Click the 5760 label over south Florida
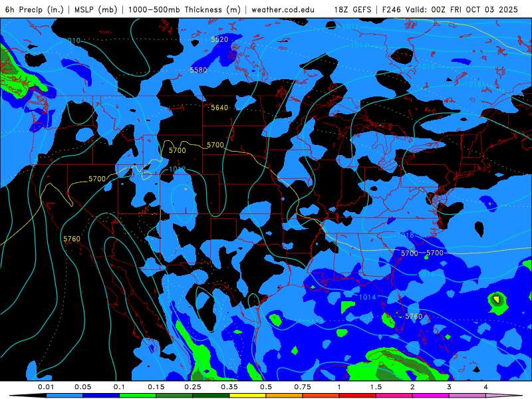This screenshot has width=532, height=399. click(x=414, y=317)
